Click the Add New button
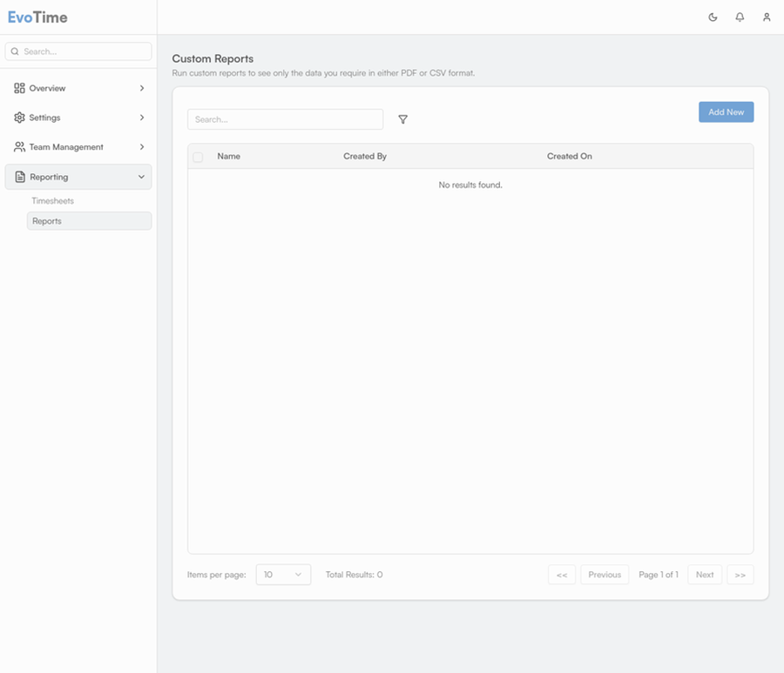 (x=726, y=112)
